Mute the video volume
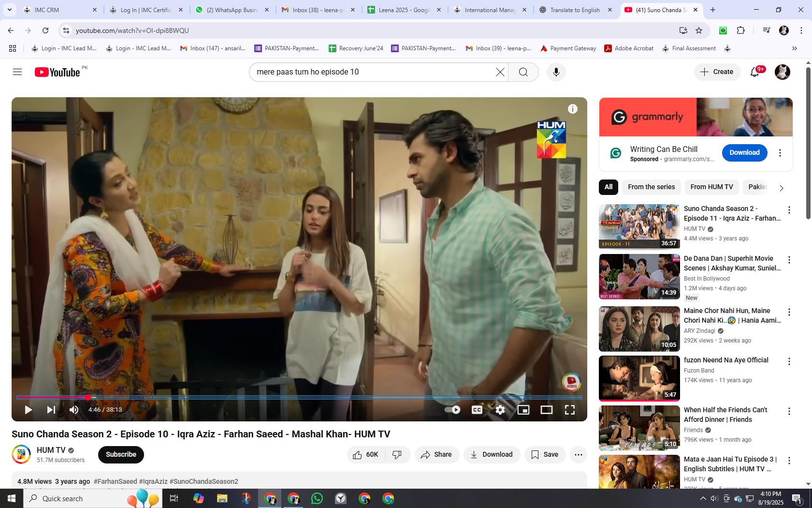Viewport: 812px width, 508px height. click(74, 410)
